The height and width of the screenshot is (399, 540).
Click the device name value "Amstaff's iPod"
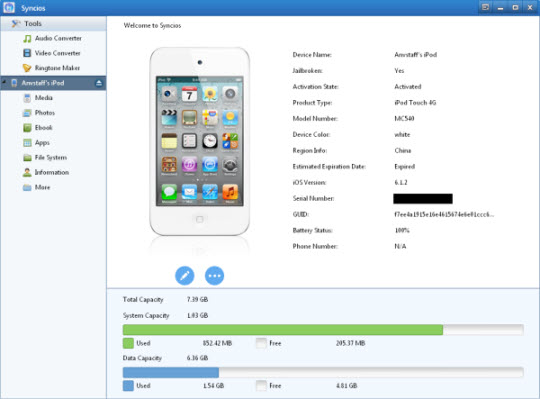click(416, 55)
